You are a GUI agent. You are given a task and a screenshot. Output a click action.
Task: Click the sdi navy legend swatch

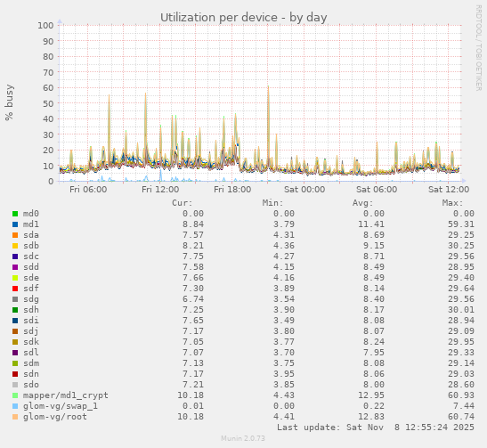[x=15, y=321]
